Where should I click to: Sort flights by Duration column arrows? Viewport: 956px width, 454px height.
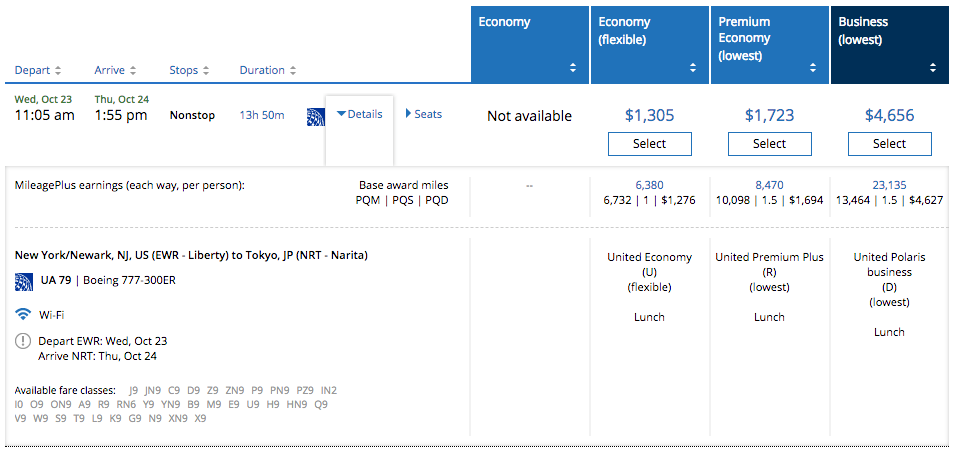click(293, 71)
